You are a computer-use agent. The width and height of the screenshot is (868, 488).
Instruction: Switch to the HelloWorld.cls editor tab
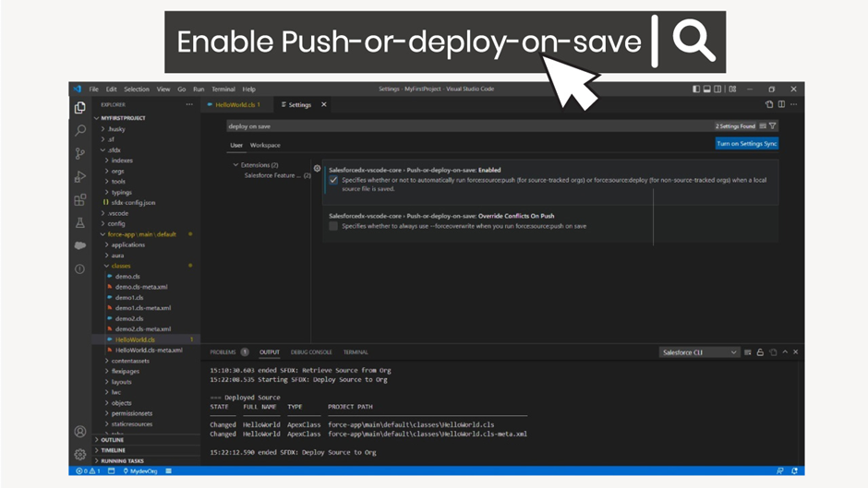(237, 104)
